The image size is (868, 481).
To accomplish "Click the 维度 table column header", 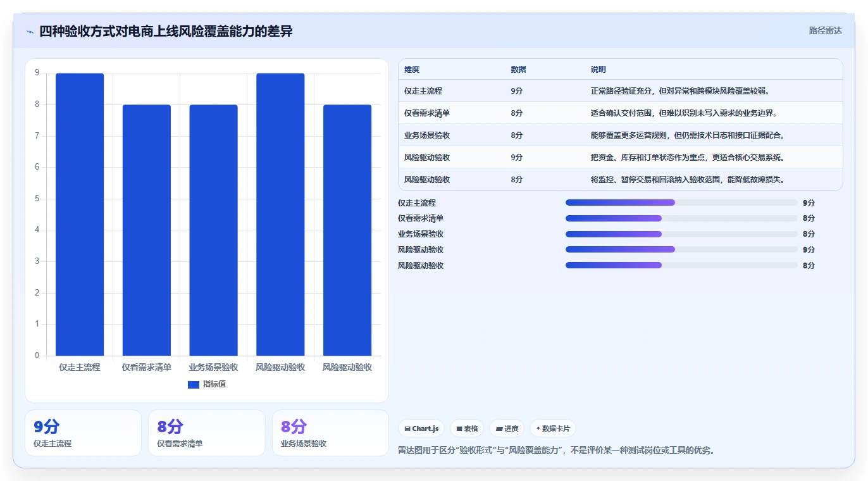I will tap(412, 70).
